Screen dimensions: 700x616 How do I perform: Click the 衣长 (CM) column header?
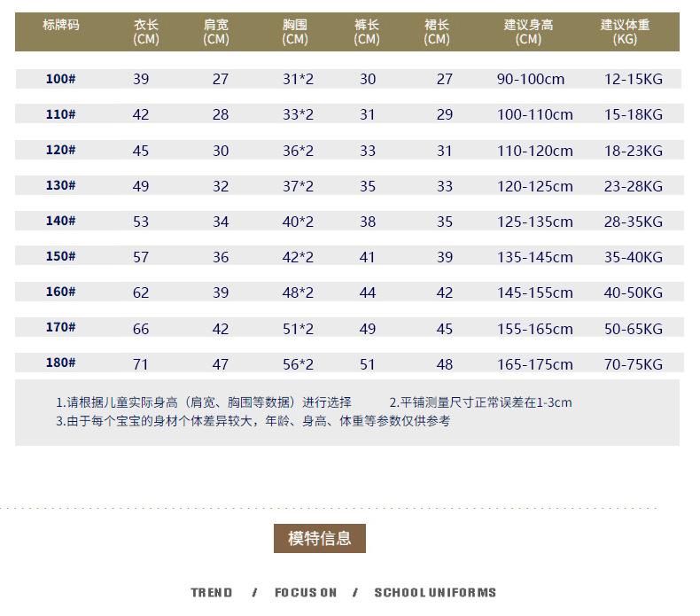[x=146, y=32]
